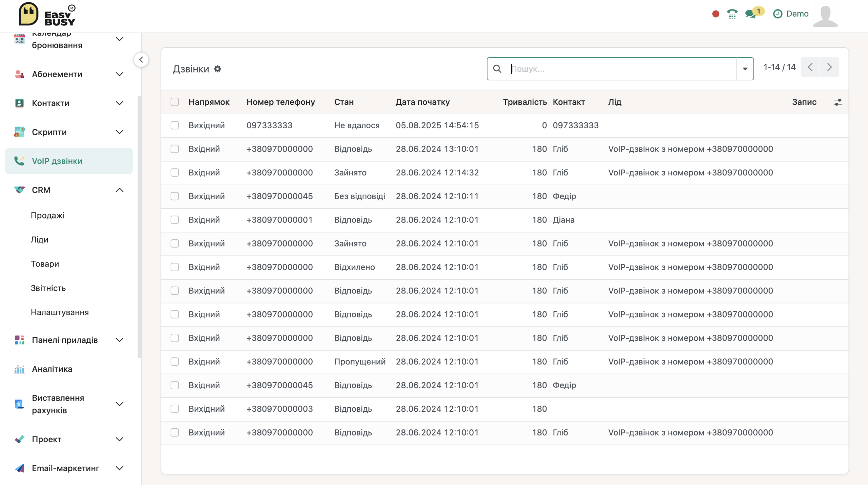
Task: Select the Діана call row checkbox
Action: 175,220
